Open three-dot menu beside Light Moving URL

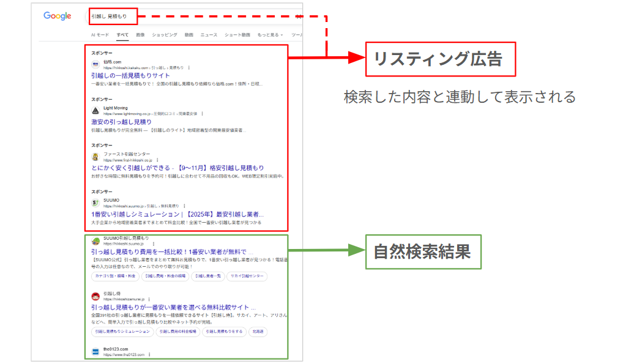point(202,114)
